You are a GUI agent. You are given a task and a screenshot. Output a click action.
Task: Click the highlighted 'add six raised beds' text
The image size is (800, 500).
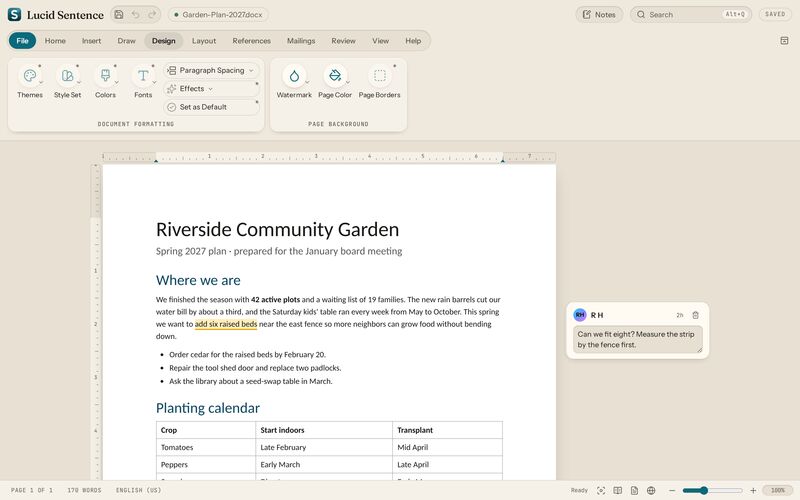click(x=226, y=324)
